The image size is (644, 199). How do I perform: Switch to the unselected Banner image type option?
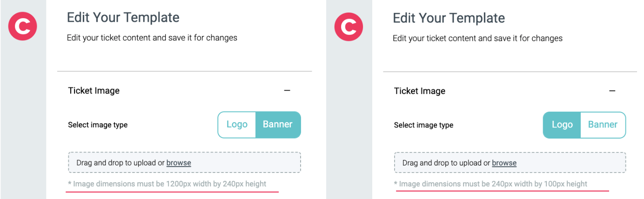[603, 125]
